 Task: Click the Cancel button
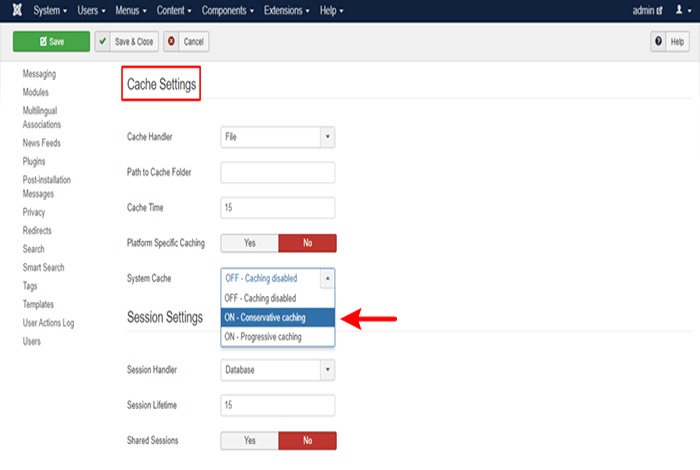187,42
